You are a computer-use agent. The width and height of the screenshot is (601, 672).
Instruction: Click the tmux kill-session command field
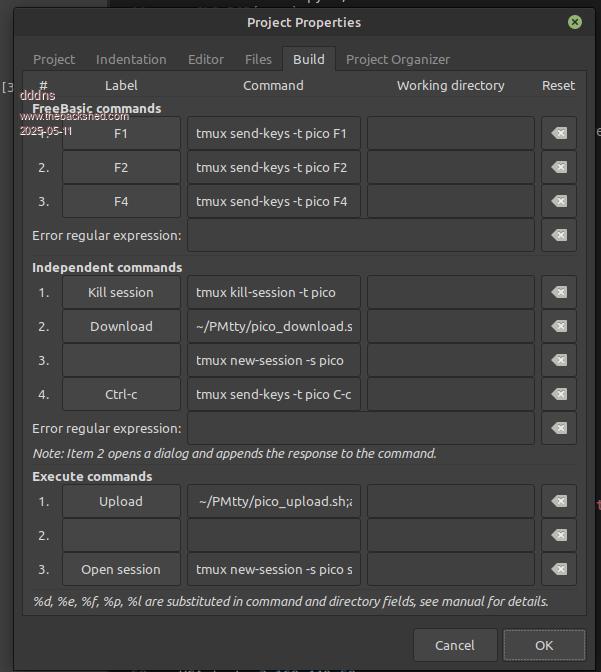pos(273,292)
